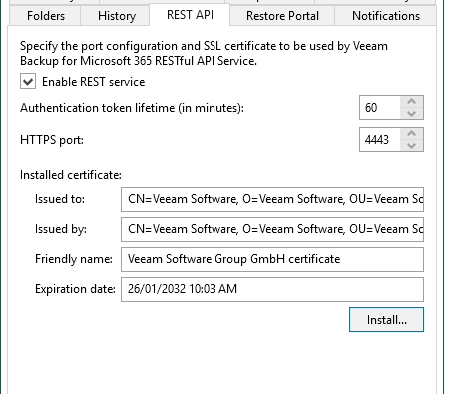The height and width of the screenshot is (394, 452).
Task: Click the Friendly name certificate field
Action: pyautogui.click(x=272, y=259)
